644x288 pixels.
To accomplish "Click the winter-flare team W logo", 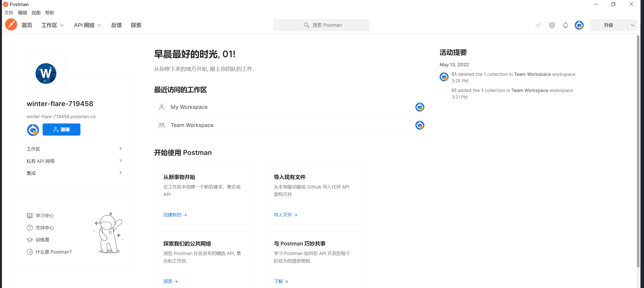I will click(46, 74).
